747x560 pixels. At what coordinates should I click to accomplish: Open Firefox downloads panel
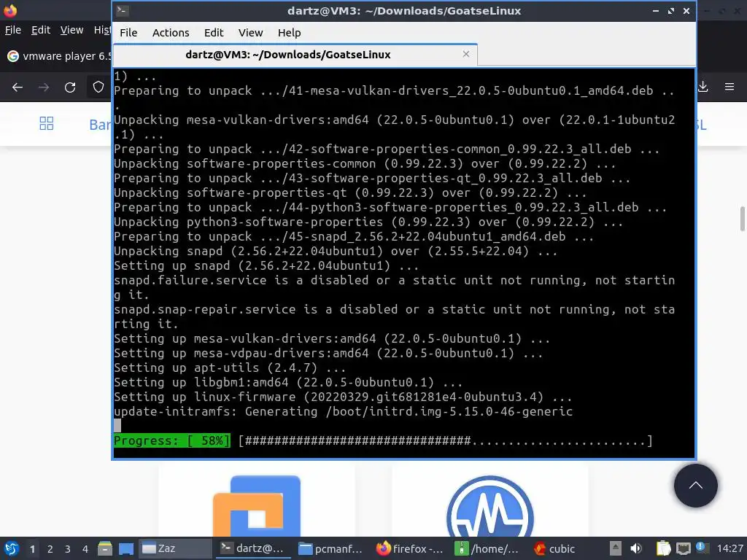click(x=703, y=87)
